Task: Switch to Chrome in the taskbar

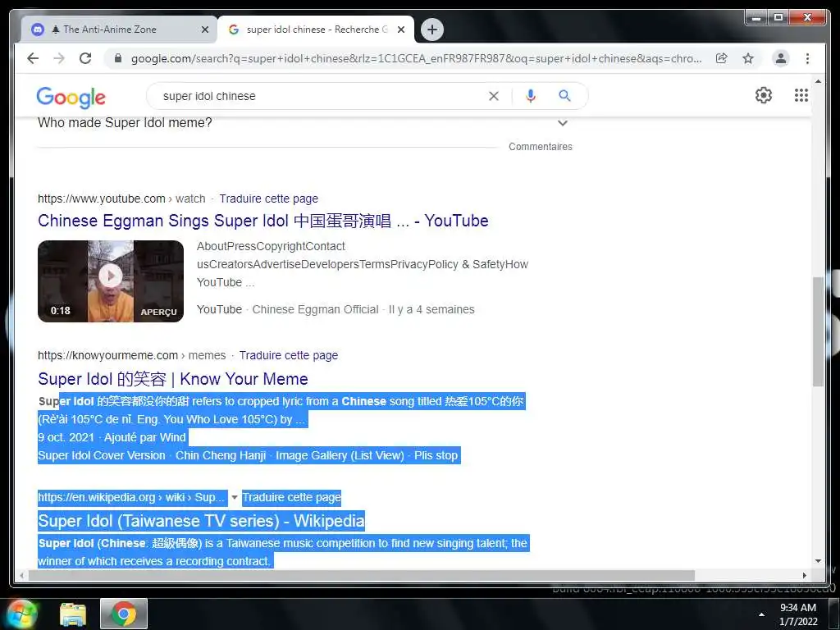Action: [x=124, y=614]
